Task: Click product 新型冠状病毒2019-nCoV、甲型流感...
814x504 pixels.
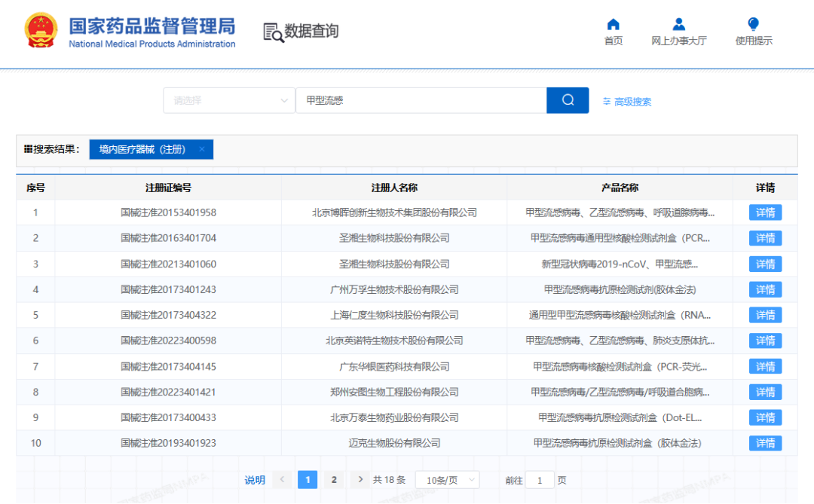Action: click(620, 264)
